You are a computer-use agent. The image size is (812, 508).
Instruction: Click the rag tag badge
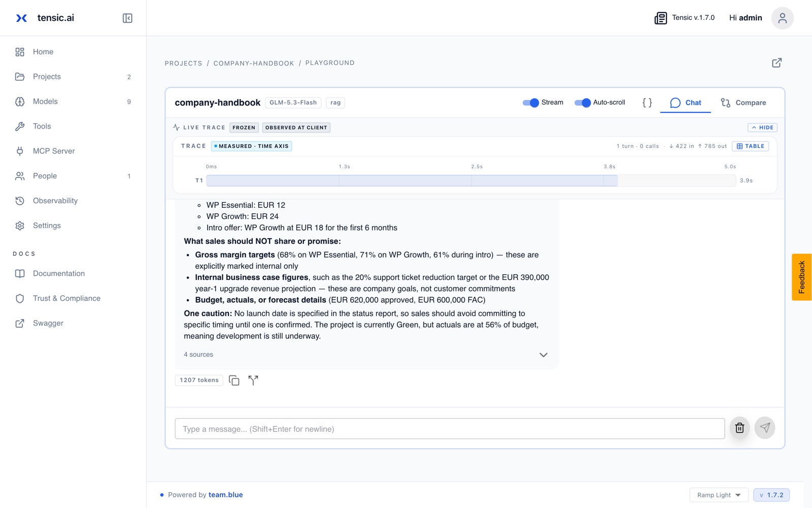point(335,103)
